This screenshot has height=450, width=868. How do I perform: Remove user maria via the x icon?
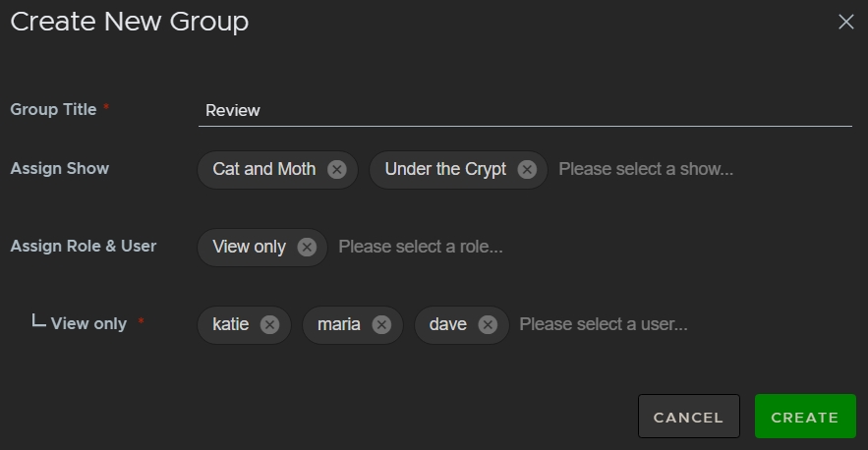pos(381,324)
